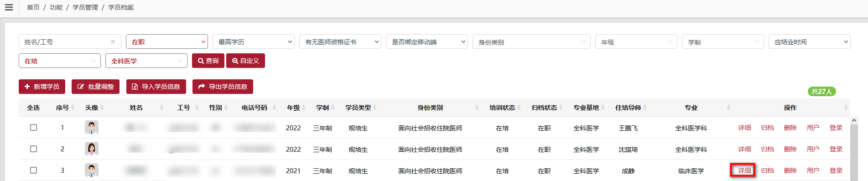
Task: Open 详细 for row 1
Action: tap(744, 128)
